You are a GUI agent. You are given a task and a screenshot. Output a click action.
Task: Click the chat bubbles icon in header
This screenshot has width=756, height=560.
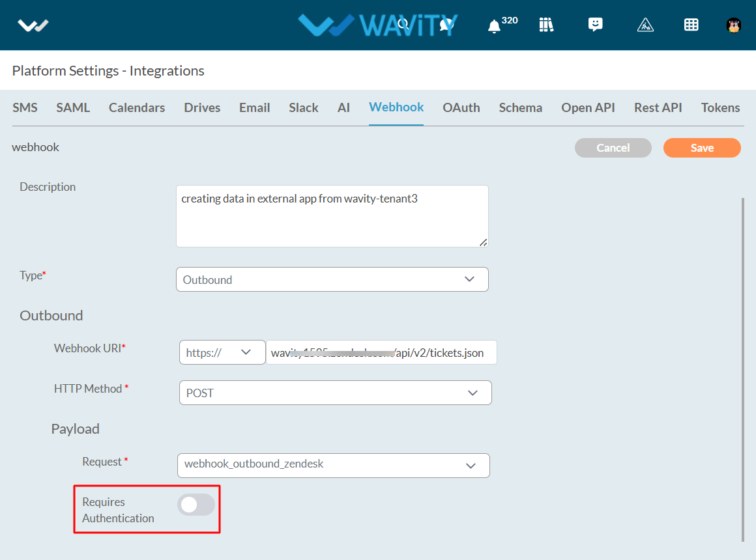[x=446, y=25]
